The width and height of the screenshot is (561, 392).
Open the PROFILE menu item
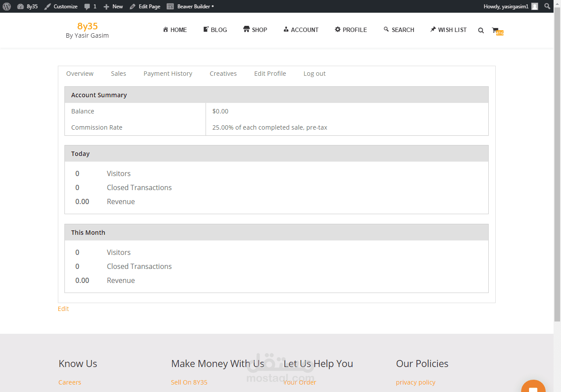pos(351,30)
